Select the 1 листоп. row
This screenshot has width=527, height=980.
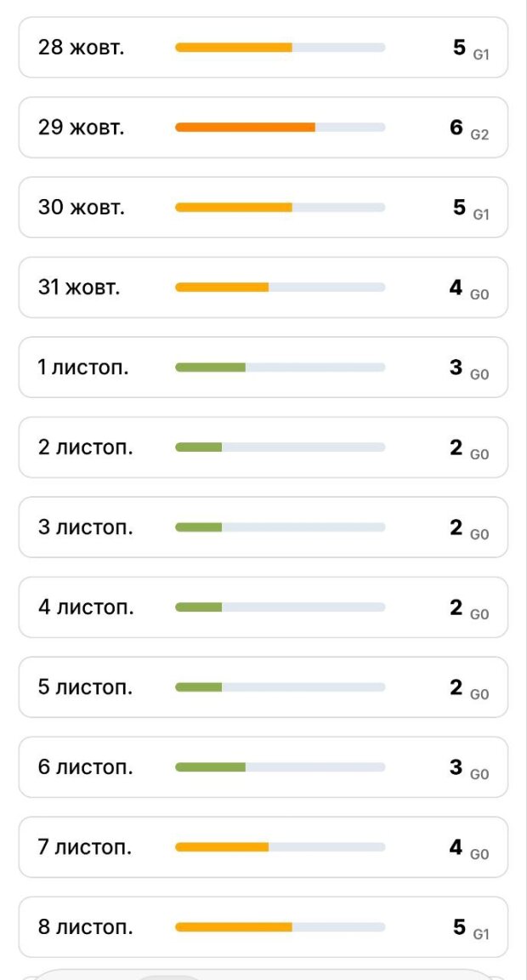point(263,367)
